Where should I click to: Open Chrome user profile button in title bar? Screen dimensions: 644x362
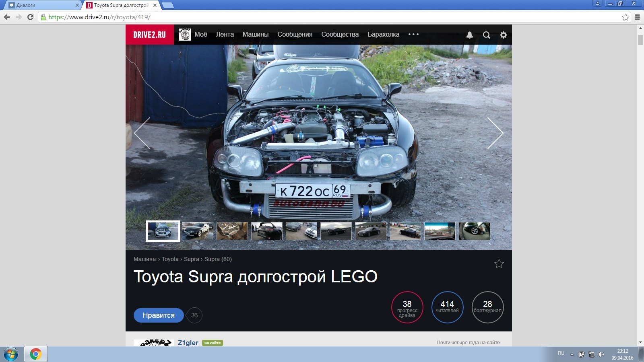598,3
